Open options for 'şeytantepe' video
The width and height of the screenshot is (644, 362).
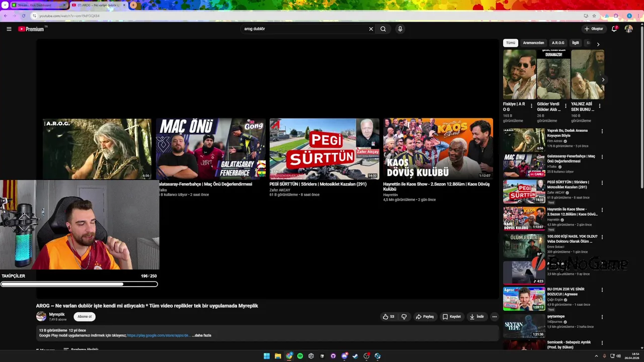point(602,317)
